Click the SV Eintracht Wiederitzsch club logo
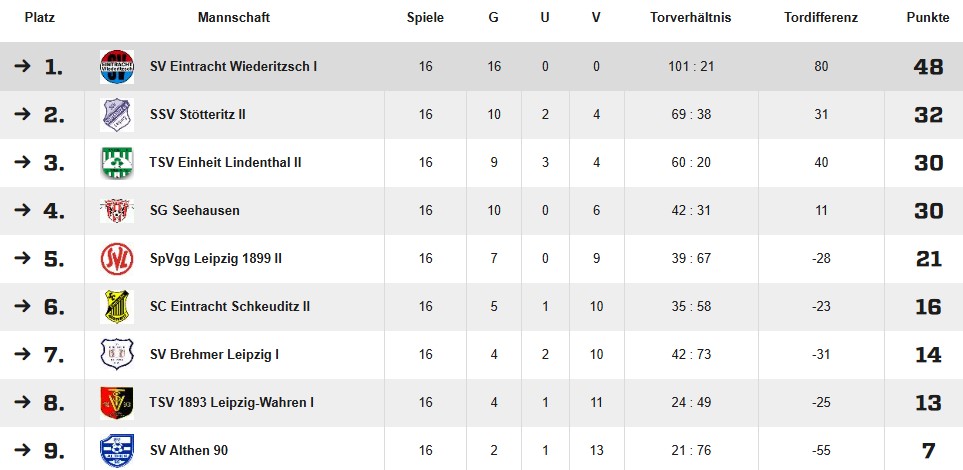This screenshot has width=963, height=470. 117,66
